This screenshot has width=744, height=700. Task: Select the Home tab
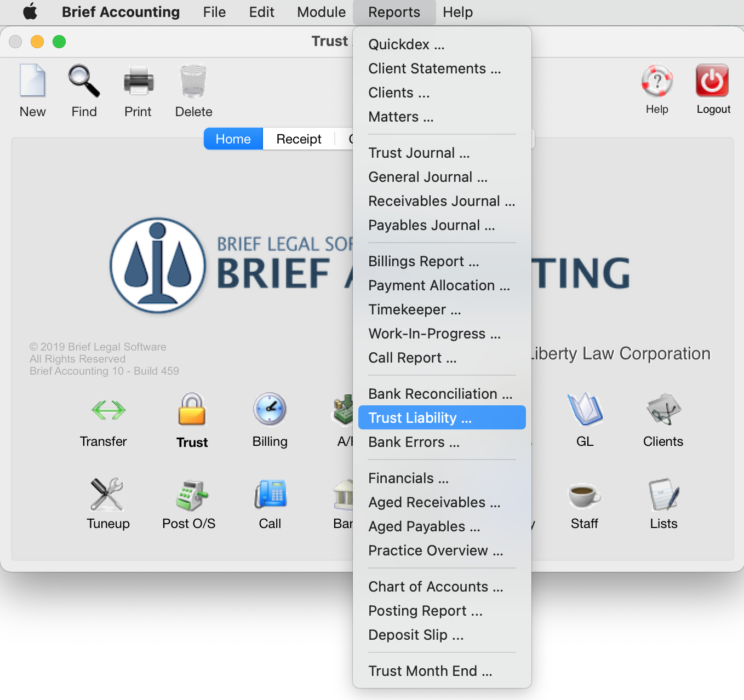tap(233, 139)
